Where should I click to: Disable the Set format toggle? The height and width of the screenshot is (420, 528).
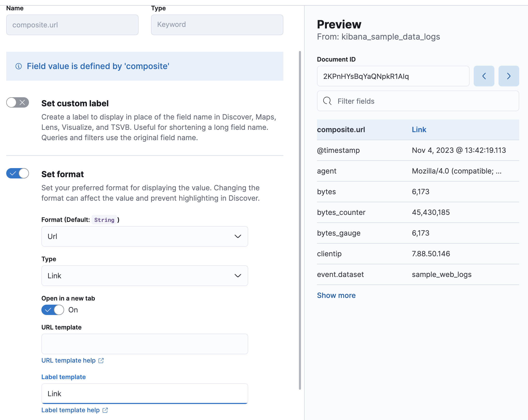click(17, 174)
